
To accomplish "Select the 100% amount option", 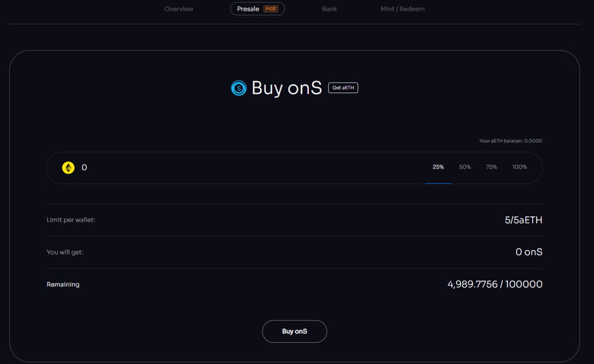I will point(519,167).
